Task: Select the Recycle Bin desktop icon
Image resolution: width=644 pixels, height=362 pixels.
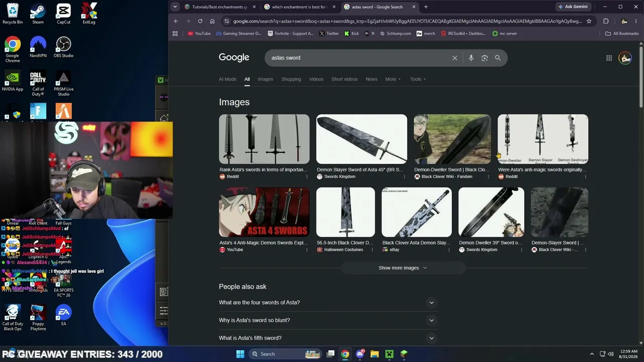Action: [x=13, y=14]
